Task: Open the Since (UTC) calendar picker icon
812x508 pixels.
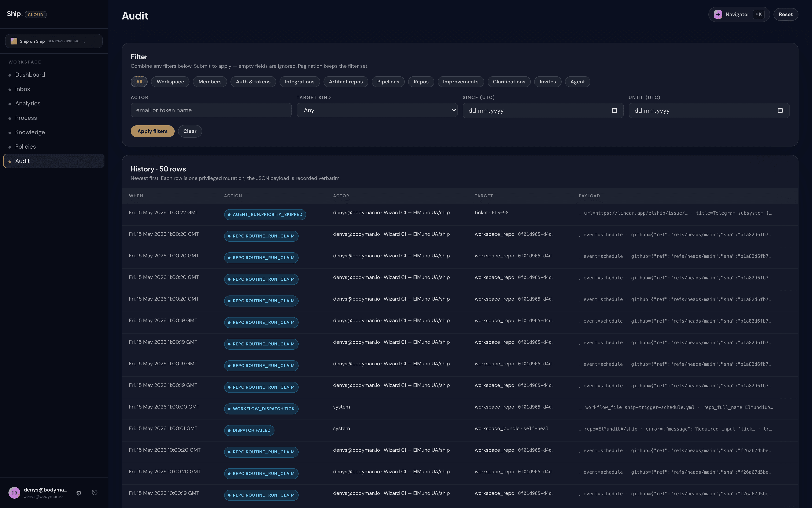Action: (x=614, y=110)
